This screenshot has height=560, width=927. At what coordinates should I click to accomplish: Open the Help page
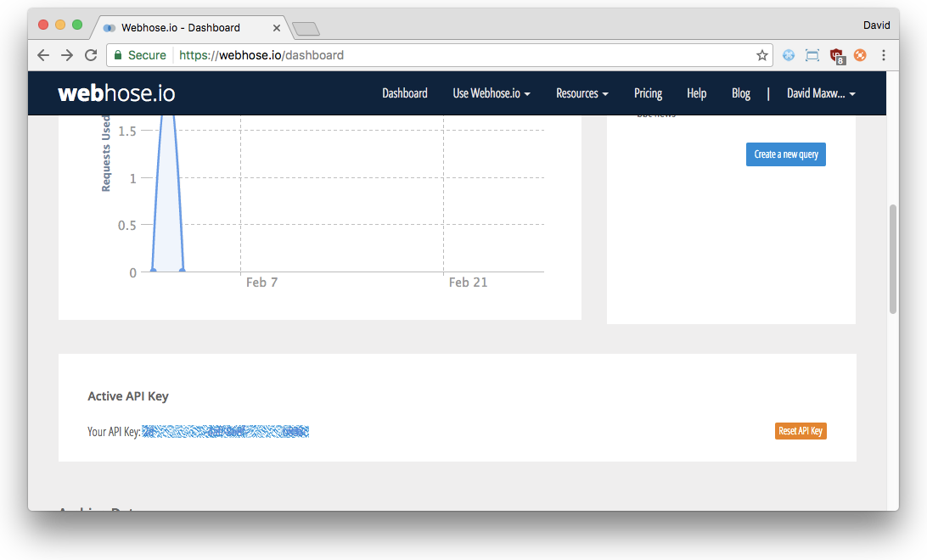click(x=696, y=93)
